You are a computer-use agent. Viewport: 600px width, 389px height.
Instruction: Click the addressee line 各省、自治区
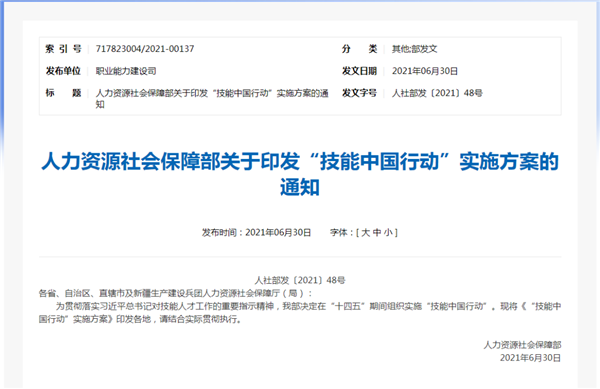click(176, 293)
